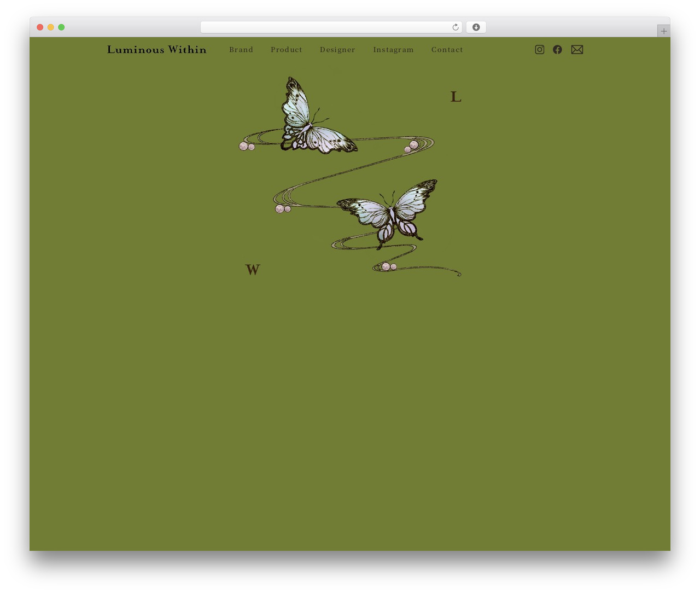Viewport: 700px width, 593px height.
Task: Open the Product menu item
Action: [287, 50]
